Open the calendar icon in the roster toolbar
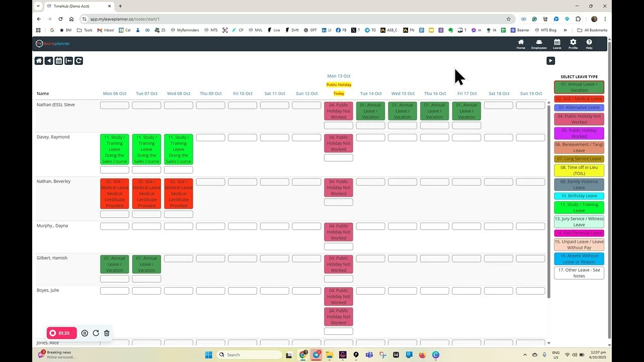 click(59, 60)
